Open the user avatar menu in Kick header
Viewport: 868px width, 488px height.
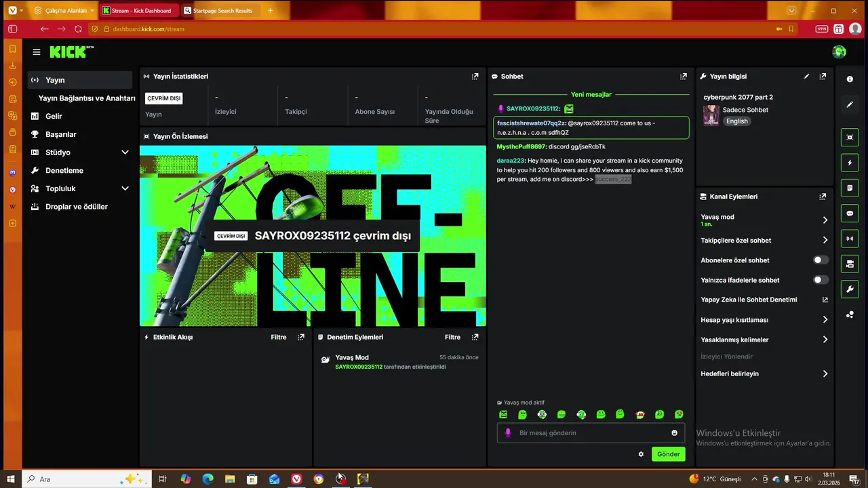click(x=840, y=52)
